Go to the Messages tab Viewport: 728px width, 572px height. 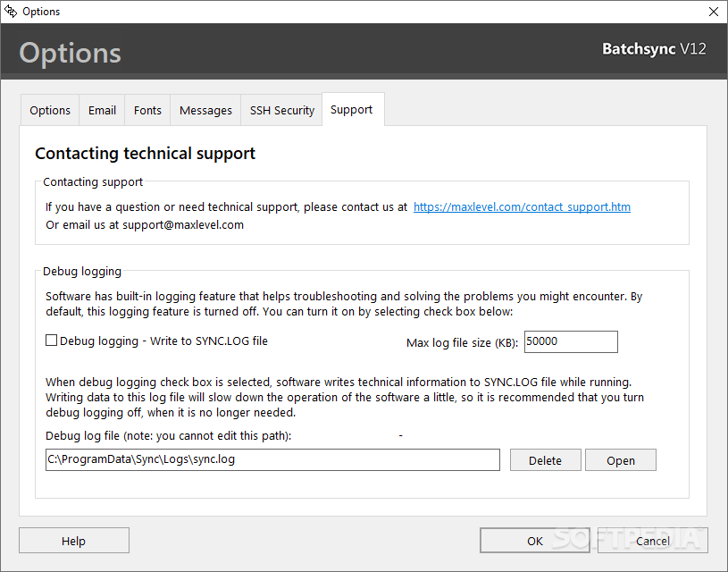click(205, 110)
